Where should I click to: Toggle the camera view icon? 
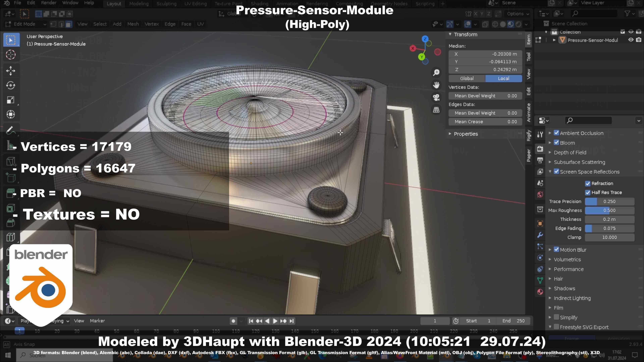click(x=436, y=97)
